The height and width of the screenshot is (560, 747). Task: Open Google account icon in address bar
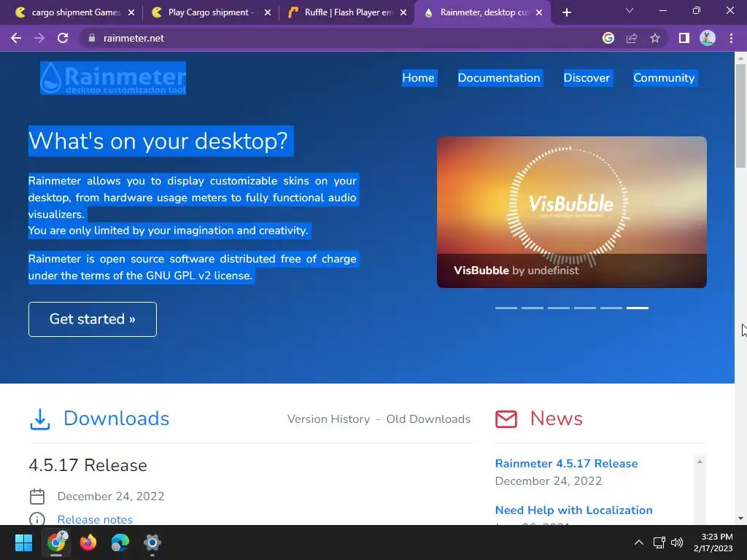608,38
